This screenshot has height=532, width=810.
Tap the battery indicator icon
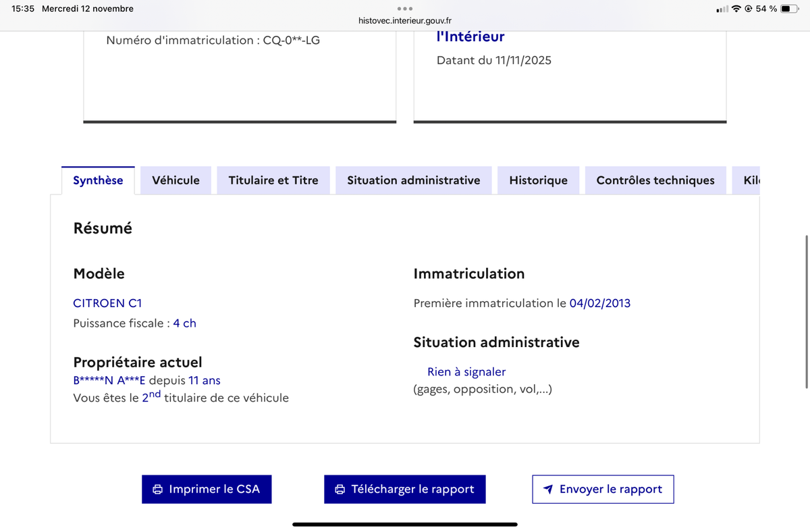pyautogui.click(x=790, y=9)
